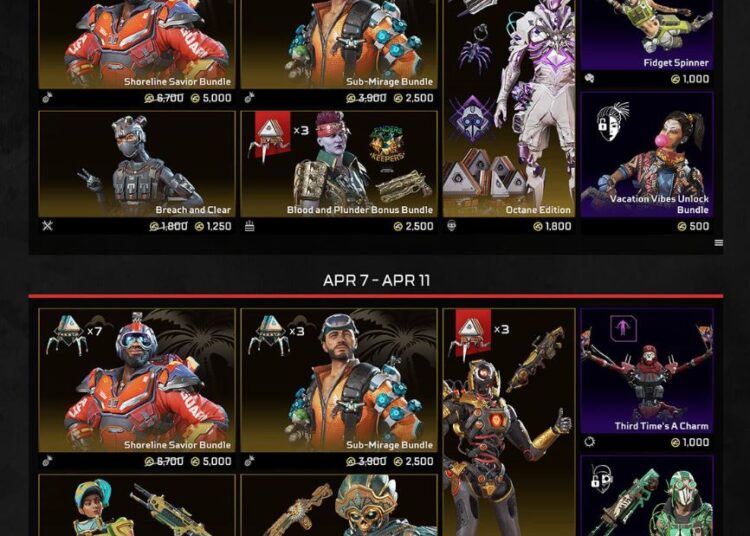Click the skull mask icon under Octane Edition

[x=452, y=225]
